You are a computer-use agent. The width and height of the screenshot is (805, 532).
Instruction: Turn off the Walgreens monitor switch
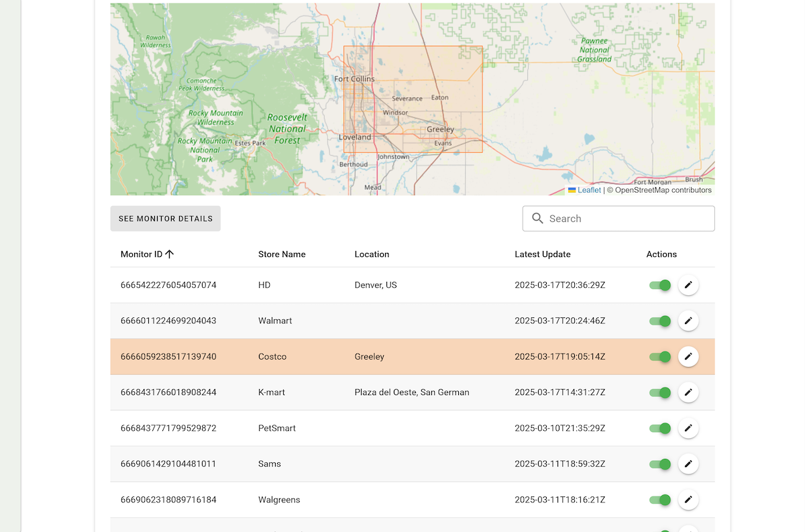coord(660,500)
